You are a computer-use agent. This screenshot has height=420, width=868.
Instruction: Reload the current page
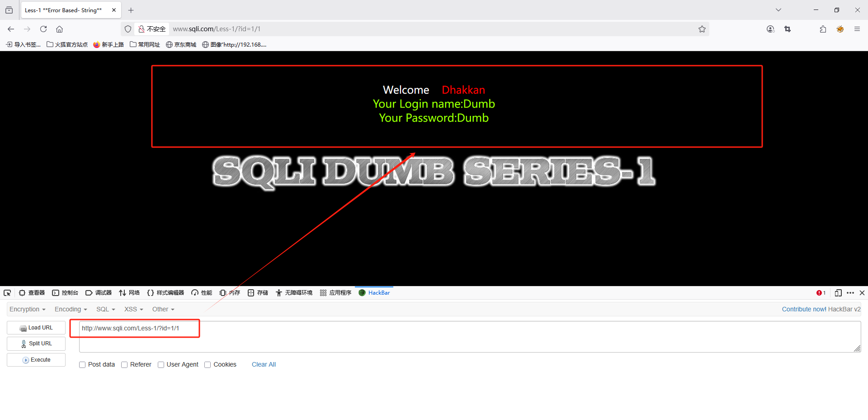click(x=43, y=29)
